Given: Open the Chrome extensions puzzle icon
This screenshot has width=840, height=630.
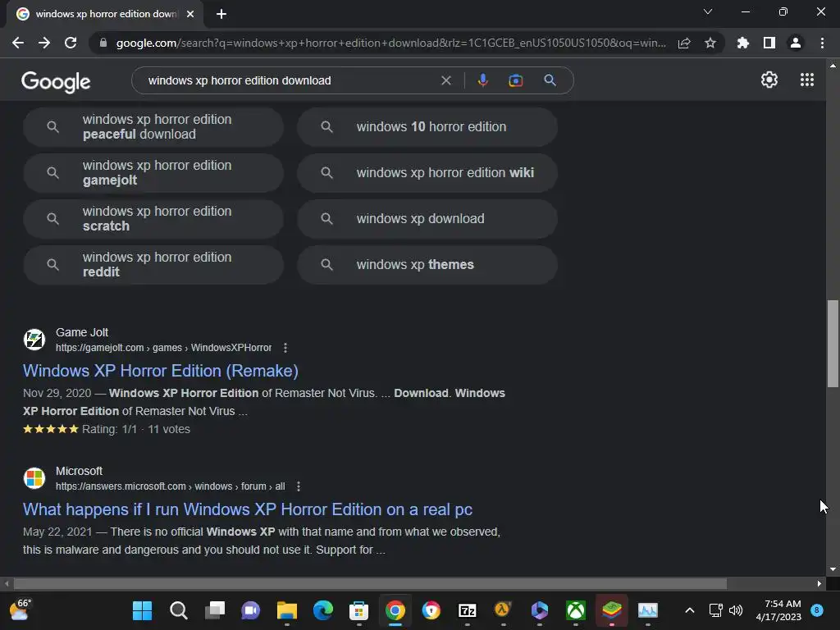Looking at the screenshot, I should (742, 43).
